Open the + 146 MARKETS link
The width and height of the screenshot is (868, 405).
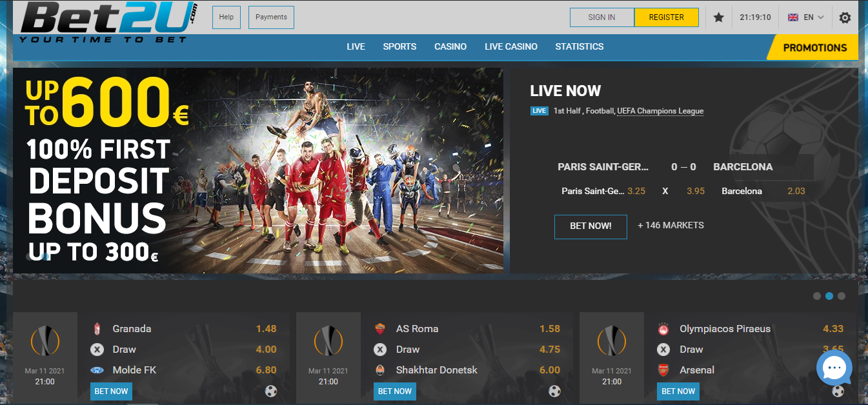pos(671,225)
